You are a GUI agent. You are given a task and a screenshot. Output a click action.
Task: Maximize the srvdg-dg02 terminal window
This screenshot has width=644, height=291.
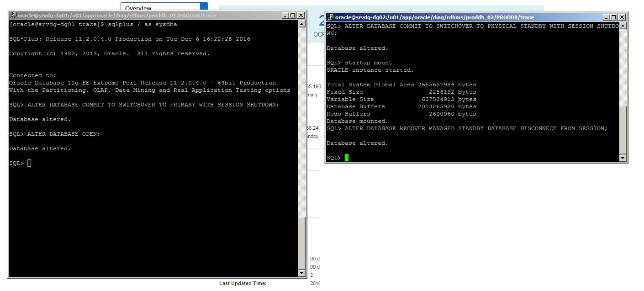click(614, 17)
